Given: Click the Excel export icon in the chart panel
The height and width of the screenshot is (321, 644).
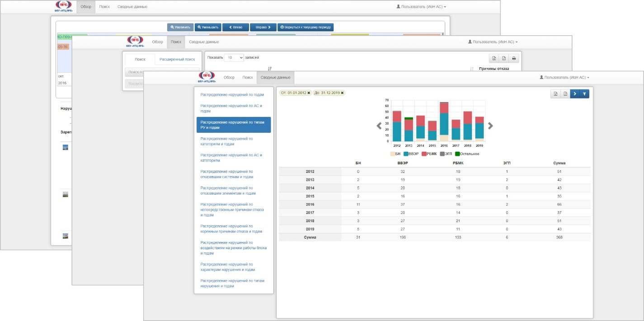Looking at the screenshot, I should click(x=555, y=94).
